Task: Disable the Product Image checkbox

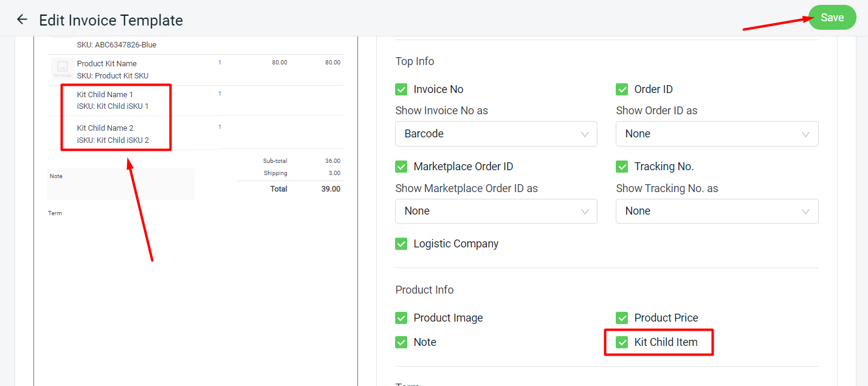Action: (401, 318)
